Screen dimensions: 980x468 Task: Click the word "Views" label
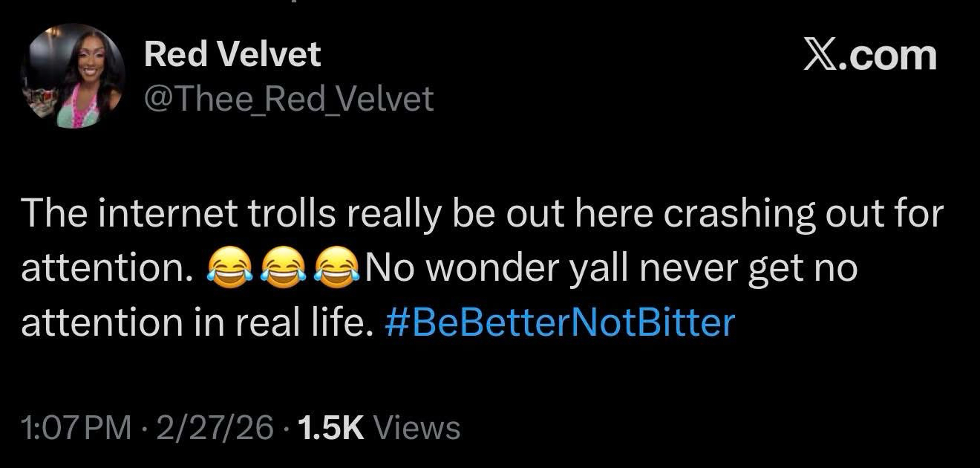(417, 428)
